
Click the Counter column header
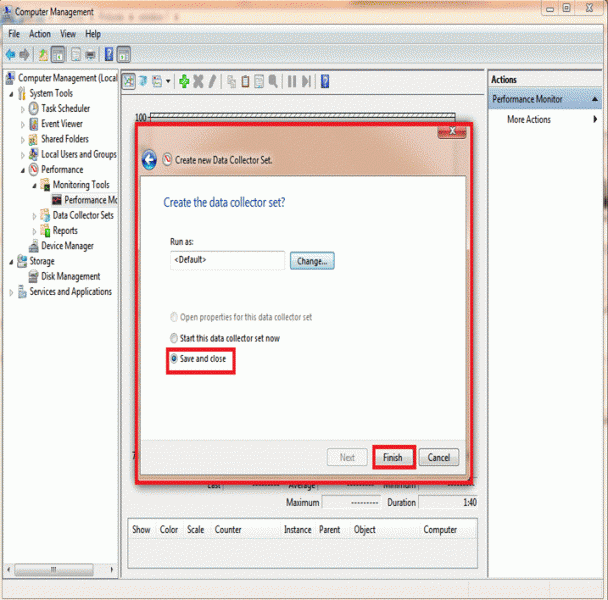228,530
